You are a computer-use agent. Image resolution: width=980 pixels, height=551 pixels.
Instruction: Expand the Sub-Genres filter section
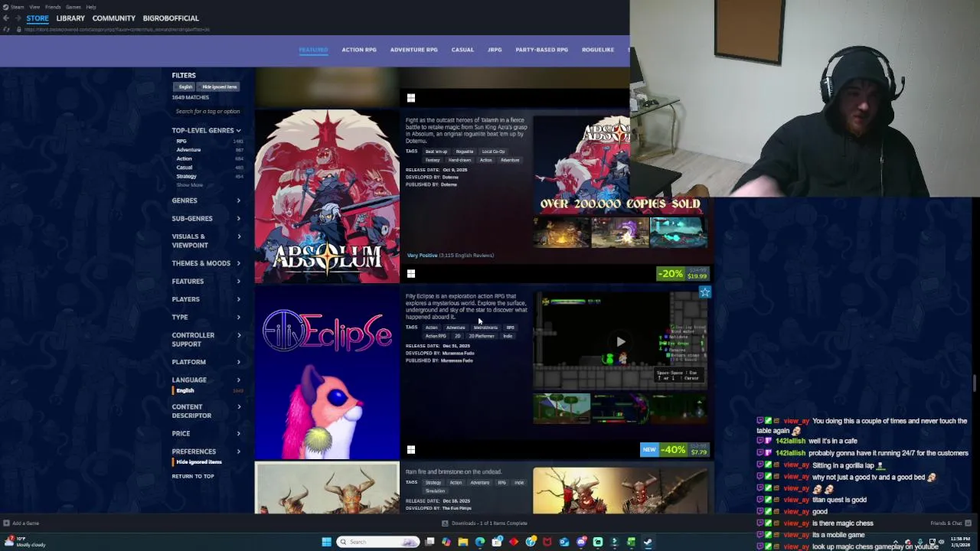click(x=206, y=219)
